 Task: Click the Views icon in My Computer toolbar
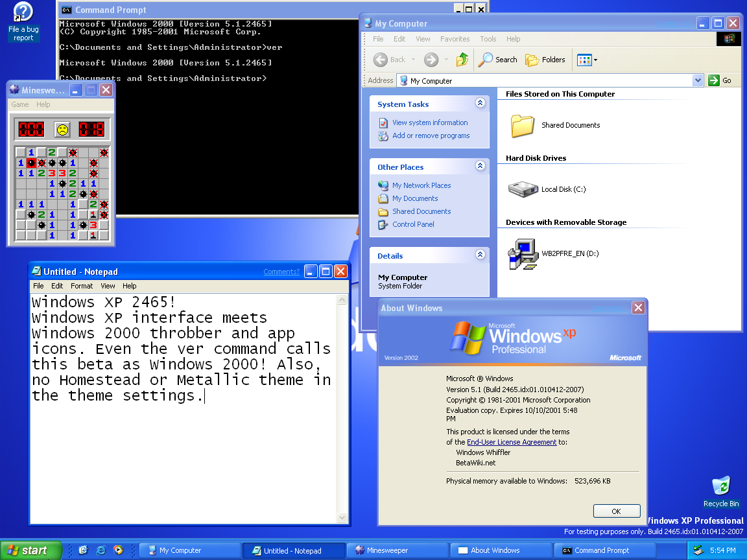point(584,60)
